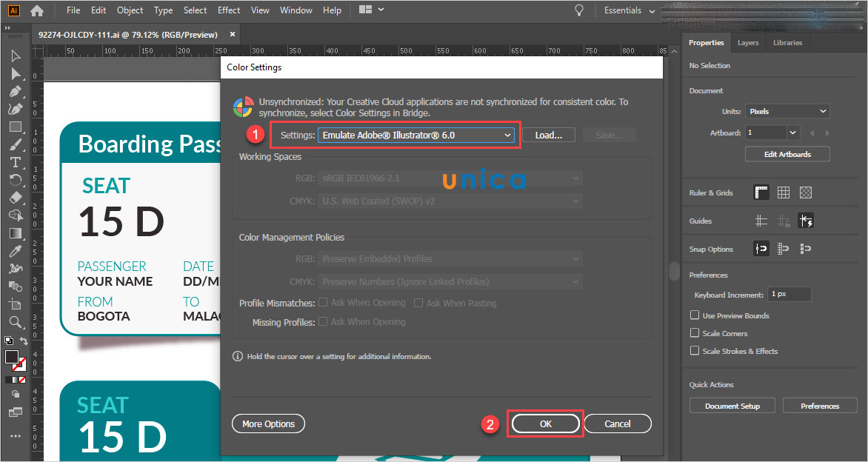
Task: Toggle Transparency Grid icon
Action: (806, 192)
